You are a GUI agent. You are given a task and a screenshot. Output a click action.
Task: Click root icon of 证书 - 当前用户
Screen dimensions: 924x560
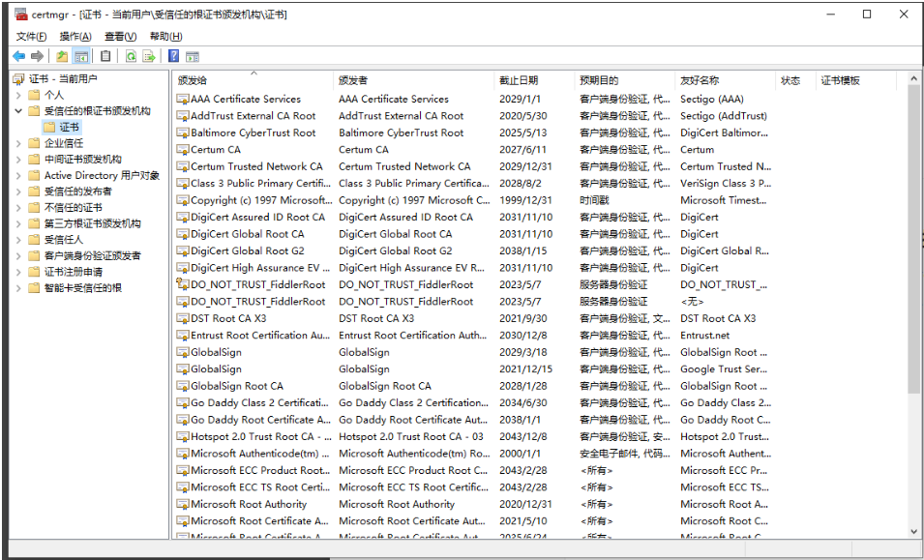[19, 79]
